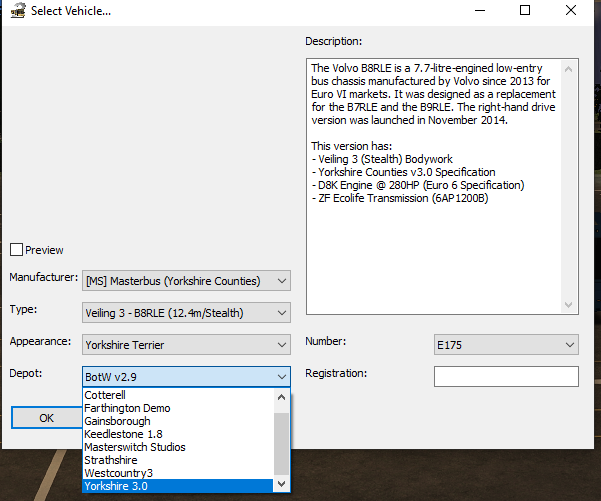Open the Manufacturer dropdown
This screenshot has width=601, height=501.
[186, 281]
